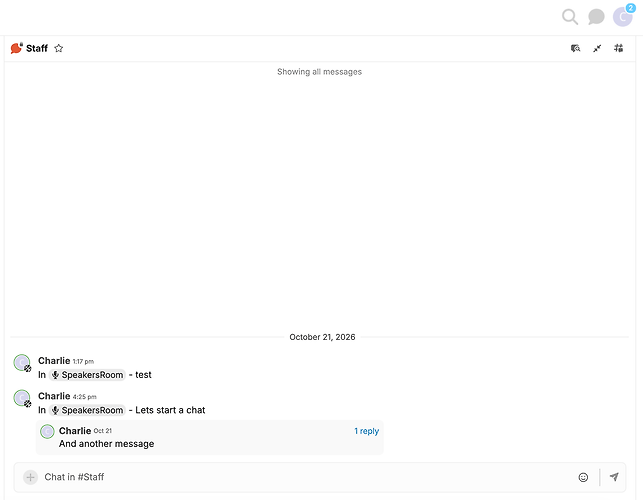643x500 pixels.
Task: Click Charlie's avatar on the 4:25 pm message
Action: coord(22,398)
